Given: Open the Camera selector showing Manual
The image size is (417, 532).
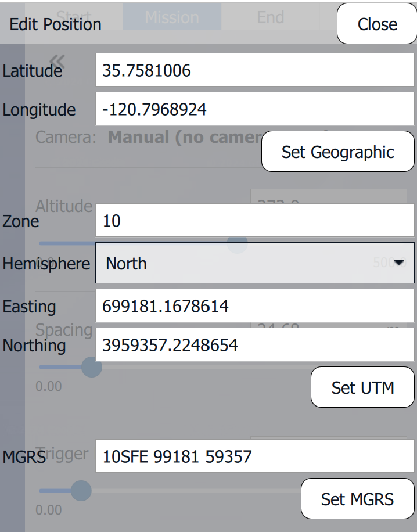Looking at the screenshot, I should click(x=186, y=138).
